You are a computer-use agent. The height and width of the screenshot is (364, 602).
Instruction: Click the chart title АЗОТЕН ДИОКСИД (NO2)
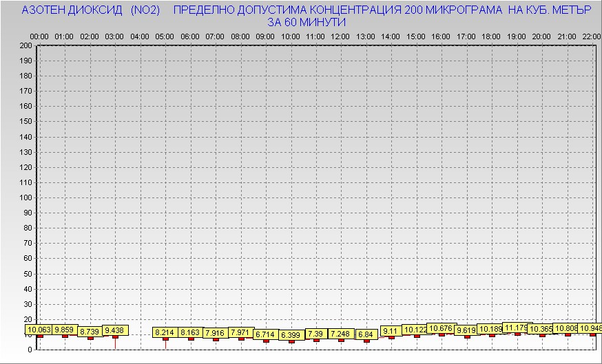tap(91, 11)
